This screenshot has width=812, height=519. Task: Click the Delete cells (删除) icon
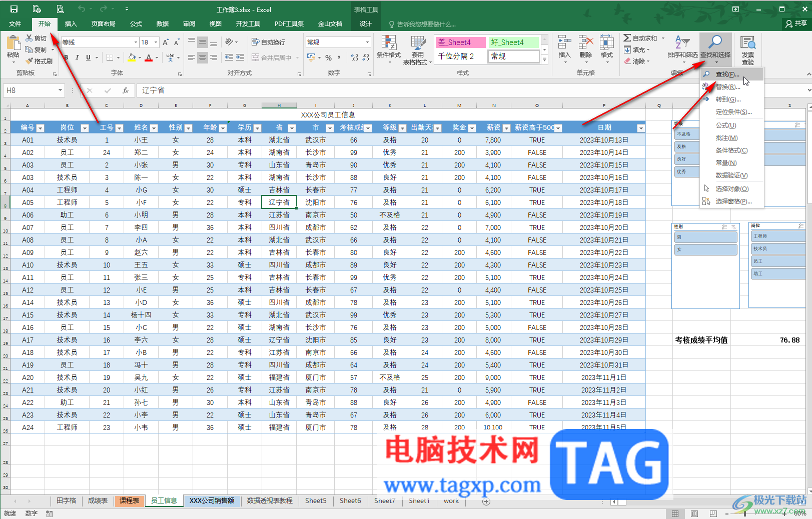coord(586,43)
